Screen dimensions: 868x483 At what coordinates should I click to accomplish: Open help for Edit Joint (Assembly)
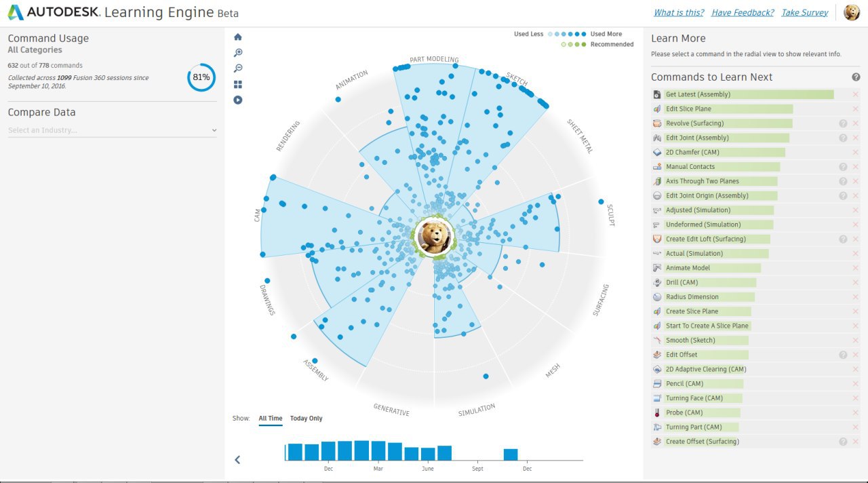pos(843,138)
